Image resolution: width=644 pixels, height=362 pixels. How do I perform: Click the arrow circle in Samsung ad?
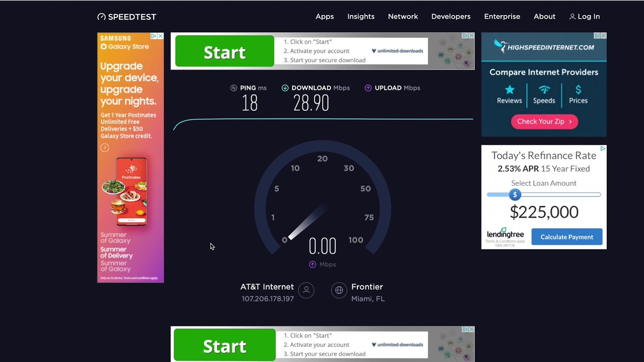click(105, 148)
